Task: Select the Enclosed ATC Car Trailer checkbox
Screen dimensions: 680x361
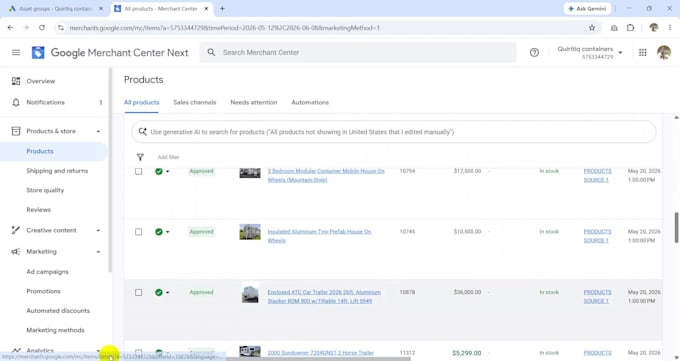Action: tap(138, 292)
